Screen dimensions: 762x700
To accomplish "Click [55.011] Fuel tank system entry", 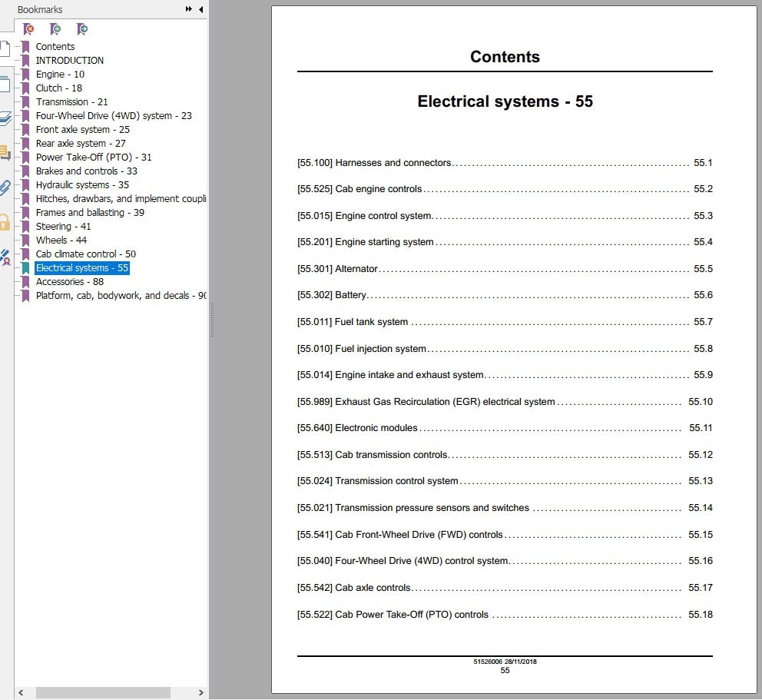I will [x=505, y=322].
